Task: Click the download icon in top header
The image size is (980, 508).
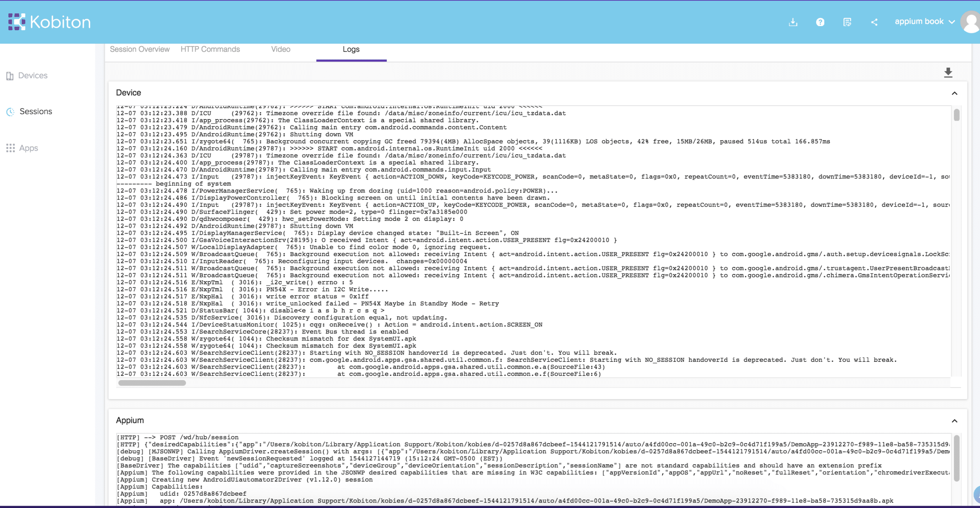Action: click(793, 22)
